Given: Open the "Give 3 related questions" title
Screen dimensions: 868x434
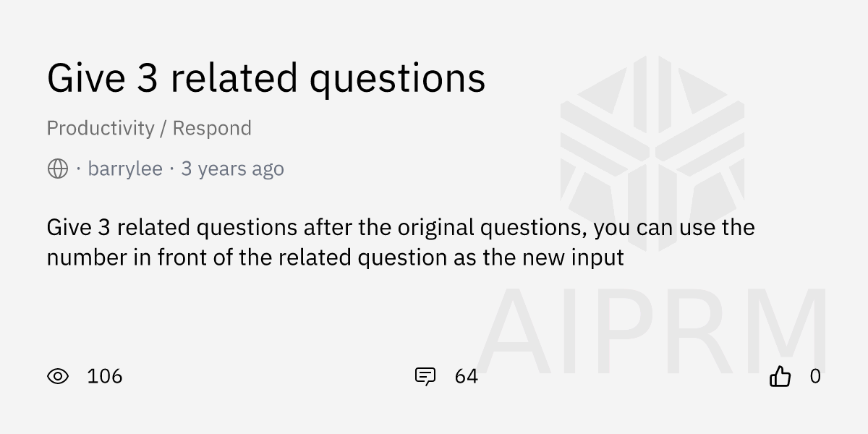Looking at the screenshot, I should pos(265,78).
